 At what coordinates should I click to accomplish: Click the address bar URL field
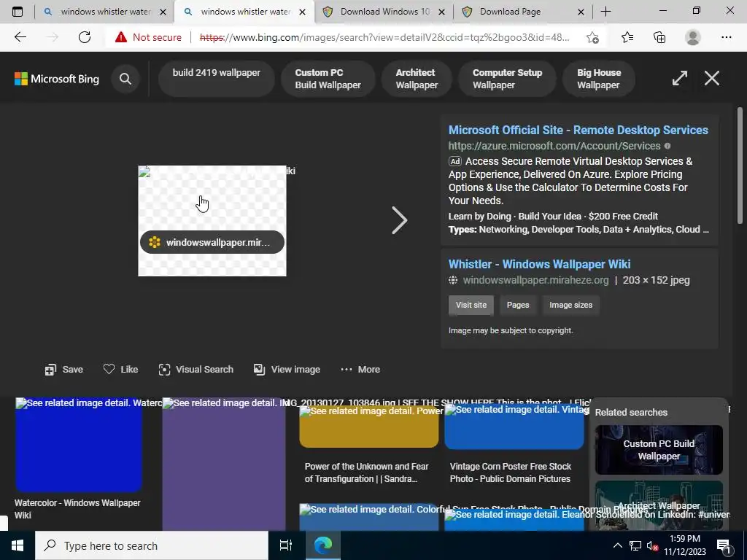[384, 37]
